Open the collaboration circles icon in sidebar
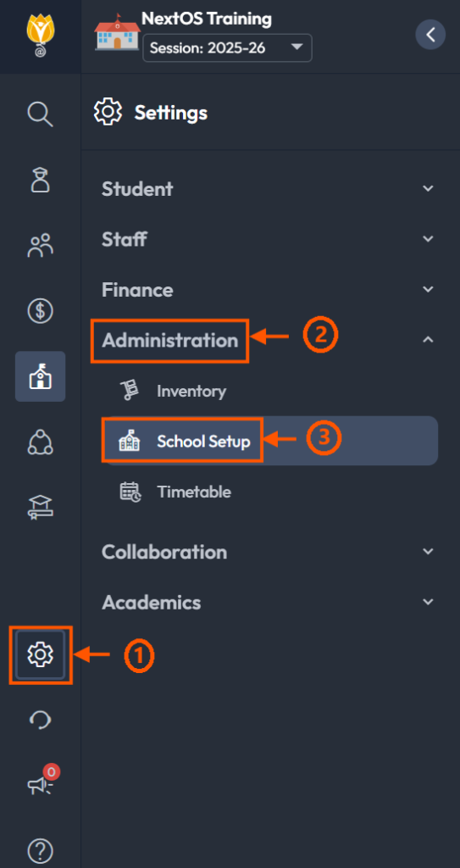This screenshot has width=460, height=868. [x=40, y=442]
